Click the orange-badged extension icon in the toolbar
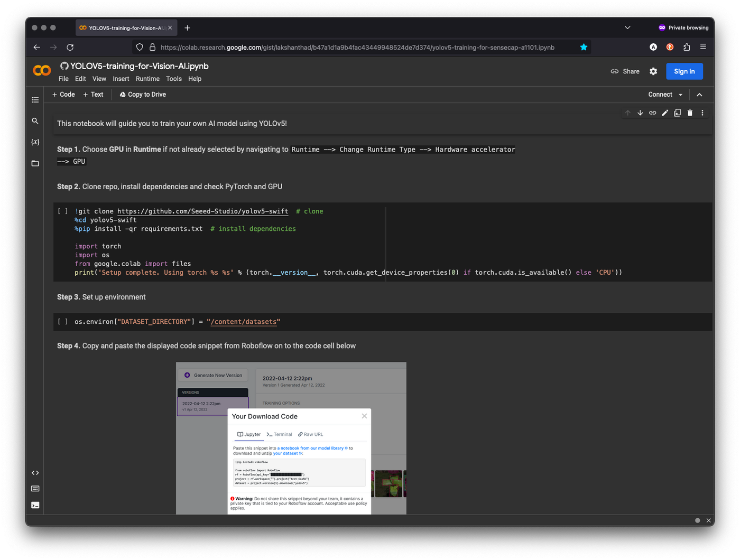Screen dimensions: 740x560 [x=670, y=47]
